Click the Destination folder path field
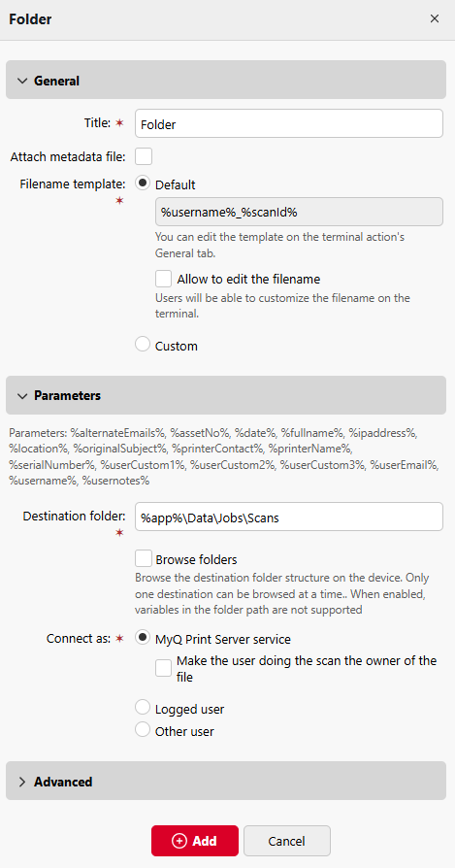The image size is (455, 868). point(289,517)
